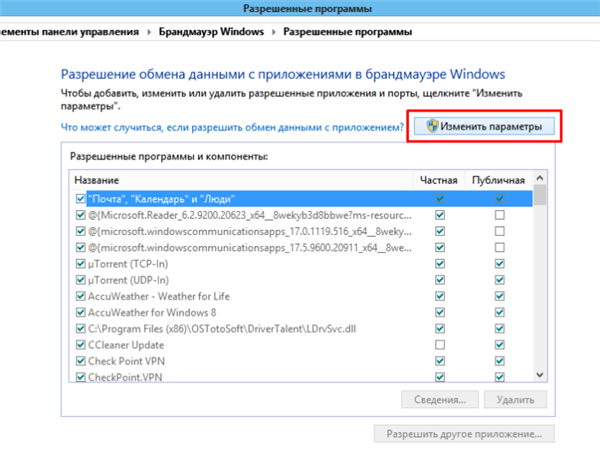Uncheck Частная for µTorrent (UDP-In)

point(440,280)
